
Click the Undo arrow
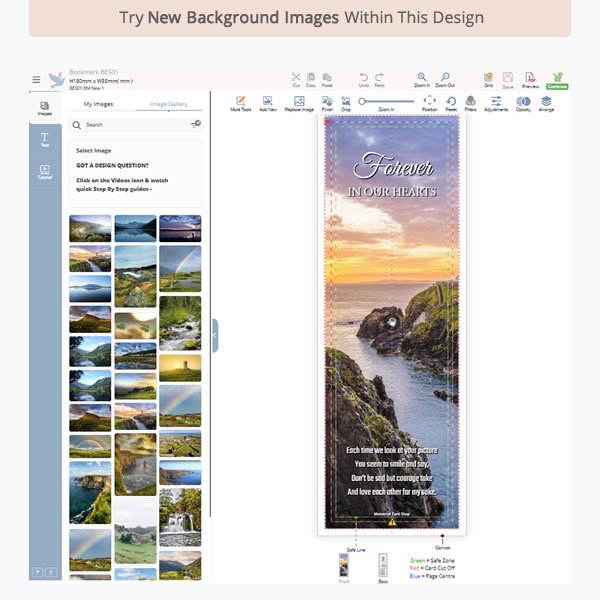(x=364, y=78)
